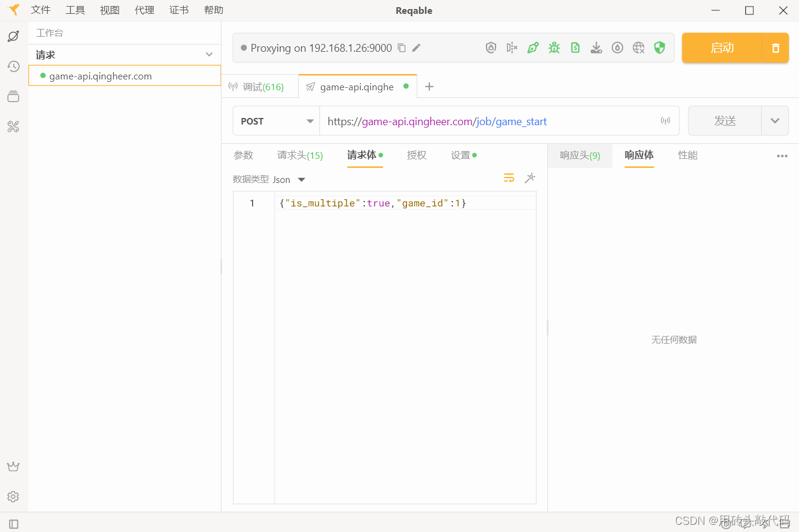Click the green script file icon
The image size is (799, 532).
tap(575, 48)
